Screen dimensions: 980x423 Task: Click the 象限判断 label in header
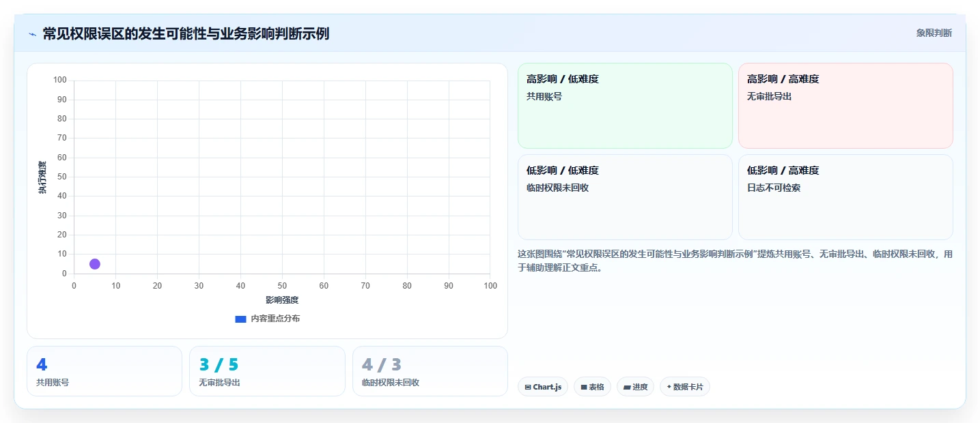pos(934,33)
